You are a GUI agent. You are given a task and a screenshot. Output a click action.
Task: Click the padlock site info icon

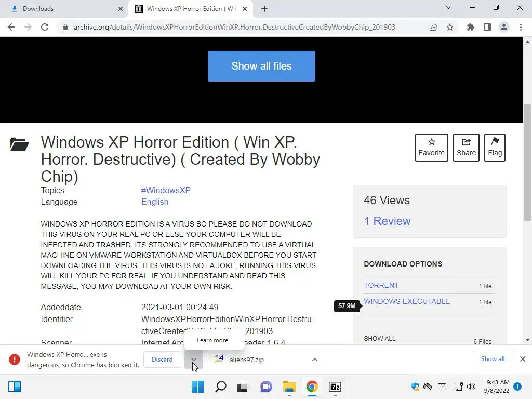(65, 27)
